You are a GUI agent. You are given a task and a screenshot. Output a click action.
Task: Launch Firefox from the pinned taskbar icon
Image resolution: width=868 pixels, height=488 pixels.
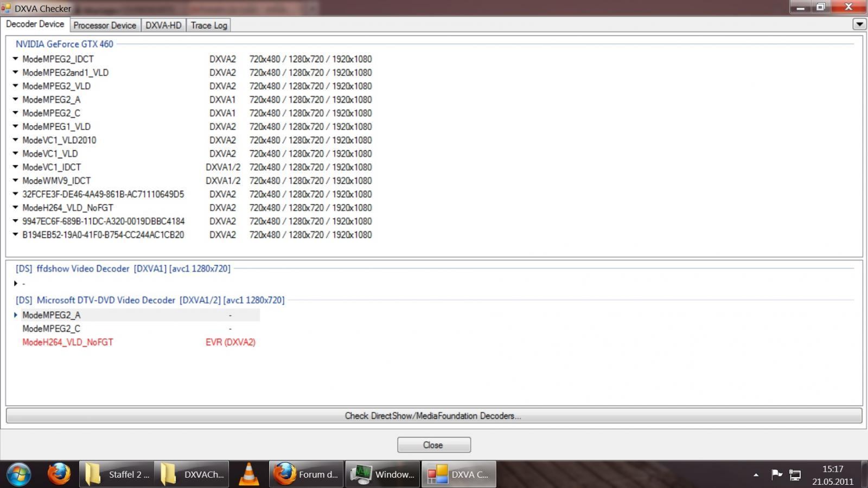point(59,474)
